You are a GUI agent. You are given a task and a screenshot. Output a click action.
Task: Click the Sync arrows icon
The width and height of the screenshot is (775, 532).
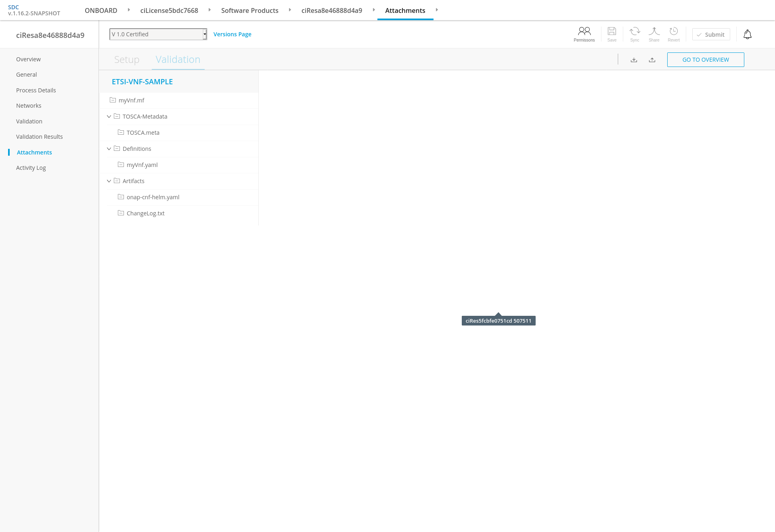pos(635,31)
